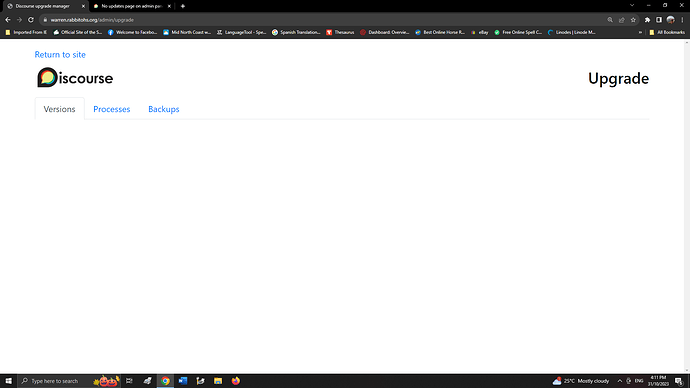Go forward in browser history
This screenshot has height=388, width=690.
click(x=19, y=20)
